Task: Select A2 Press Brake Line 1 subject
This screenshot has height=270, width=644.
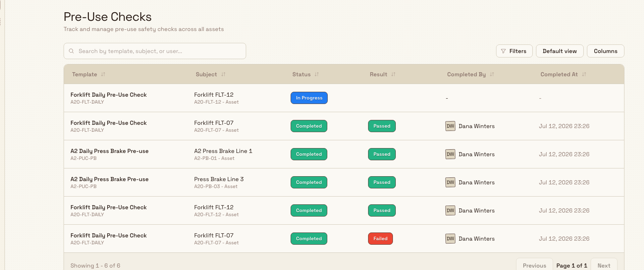Action: click(x=223, y=151)
